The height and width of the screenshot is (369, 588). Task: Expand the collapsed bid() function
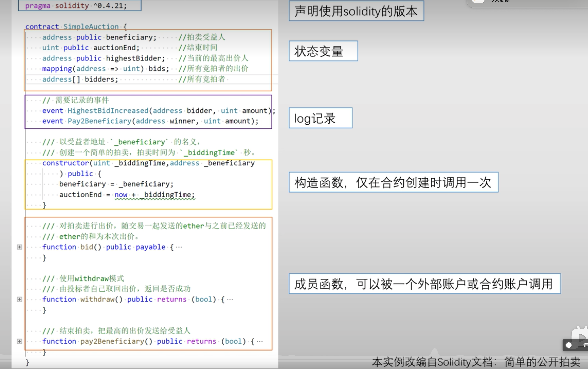(x=20, y=247)
